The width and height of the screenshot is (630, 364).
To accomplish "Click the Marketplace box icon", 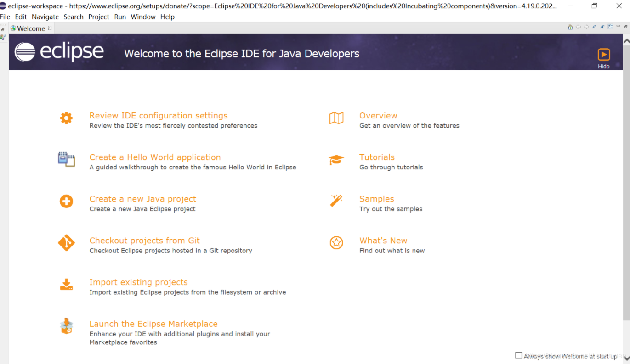I will click(x=67, y=326).
